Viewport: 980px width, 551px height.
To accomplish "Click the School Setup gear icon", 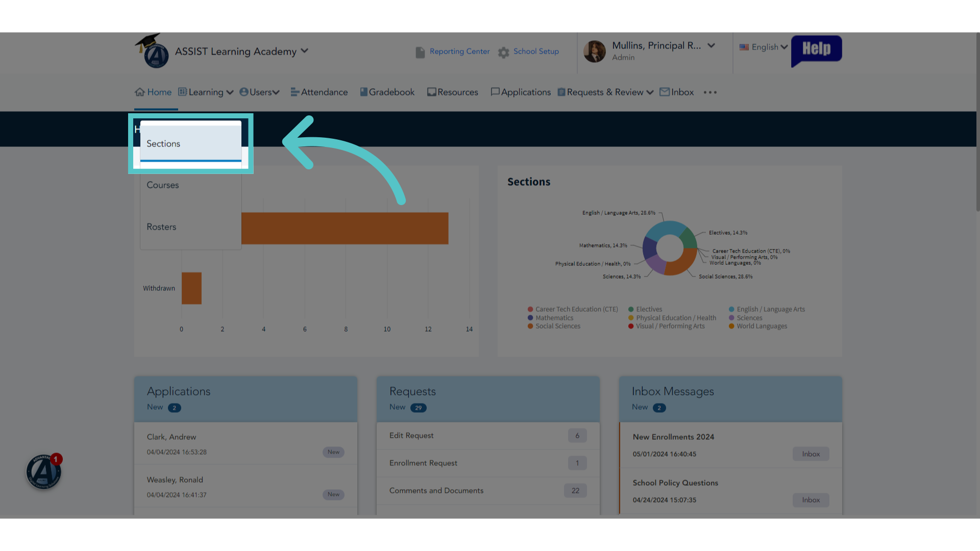I will click(x=504, y=52).
